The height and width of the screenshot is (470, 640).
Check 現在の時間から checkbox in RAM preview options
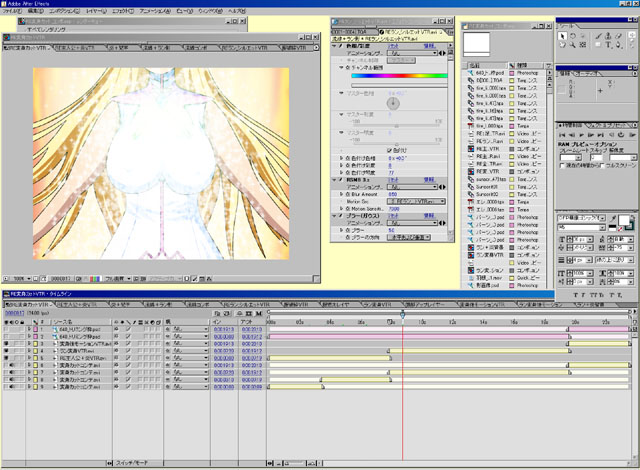(x=562, y=166)
